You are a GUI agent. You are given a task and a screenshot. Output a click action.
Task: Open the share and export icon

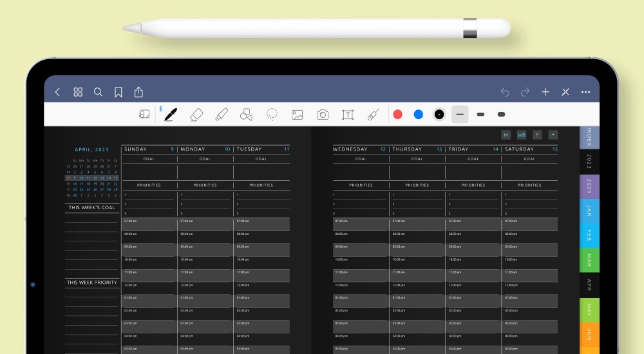[x=138, y=91]
